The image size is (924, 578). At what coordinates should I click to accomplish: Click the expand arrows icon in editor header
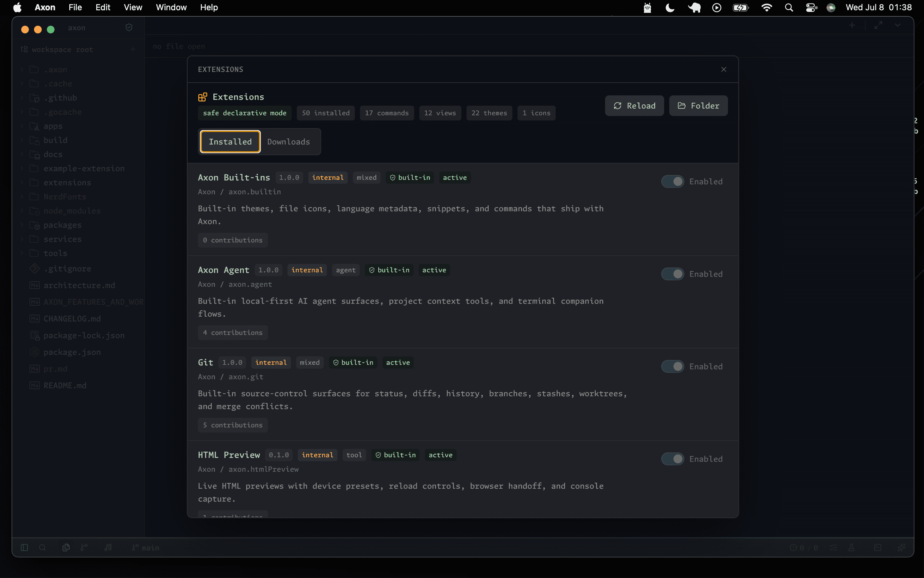click(x=878, y=25)
